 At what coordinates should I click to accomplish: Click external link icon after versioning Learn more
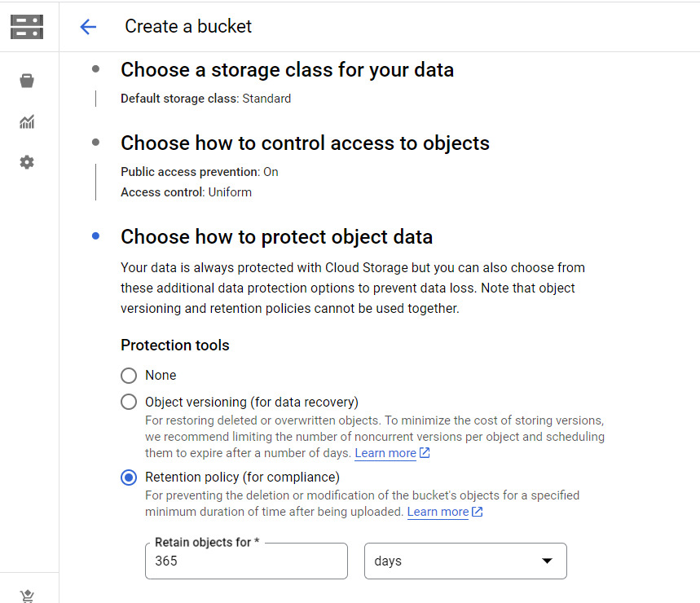click(x=425, y=452)
